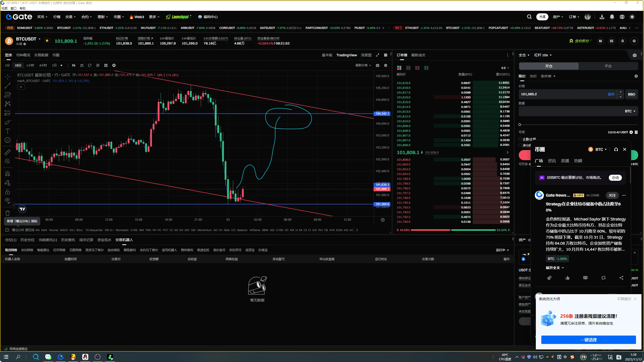The image size is (644, 362).
Task: Click the 一键清理 button
Action: click(588, 340)
